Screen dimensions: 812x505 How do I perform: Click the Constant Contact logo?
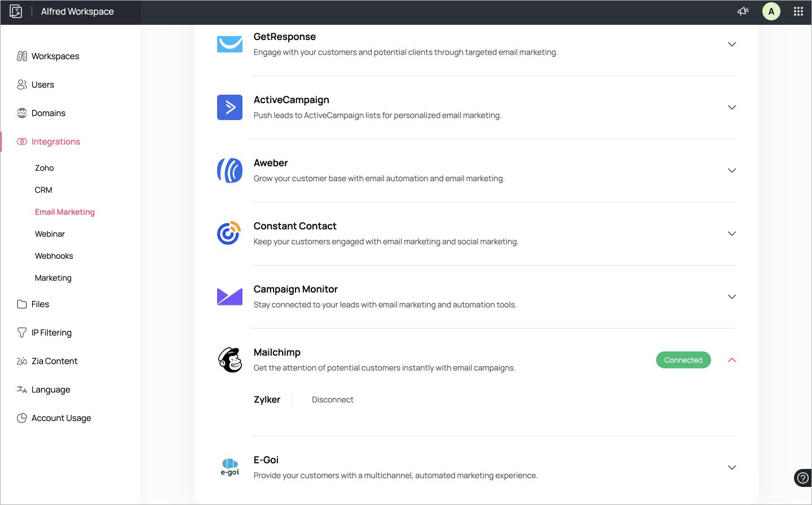coord(230,233)
